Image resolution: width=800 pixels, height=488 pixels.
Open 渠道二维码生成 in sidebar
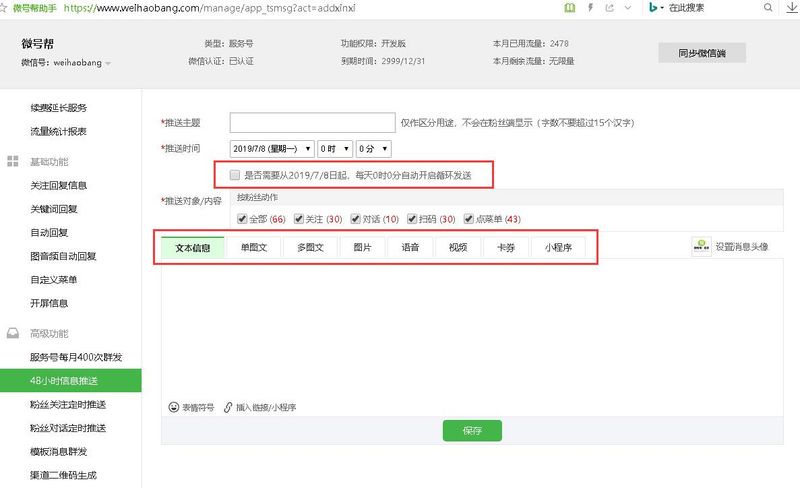[63, 475]
